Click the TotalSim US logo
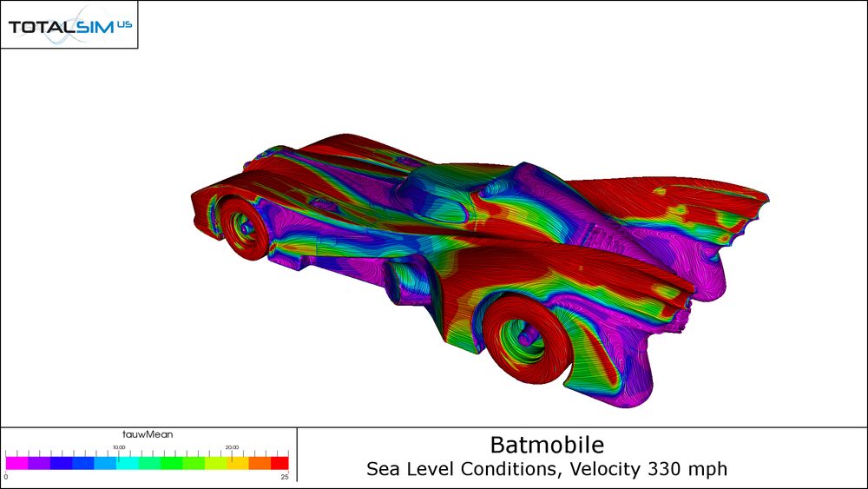The image size is (868, 489). tap(69, 25)
